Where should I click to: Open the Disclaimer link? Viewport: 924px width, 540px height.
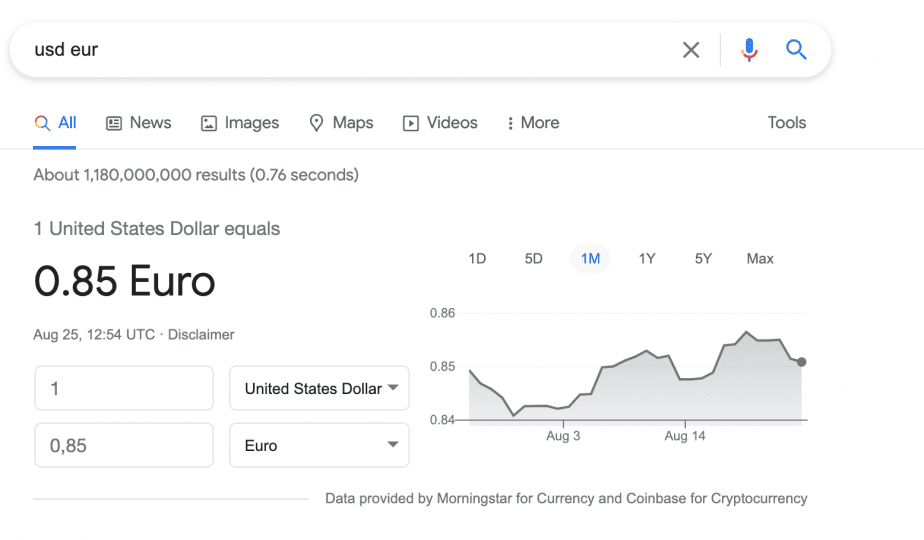tap(201, 335)
